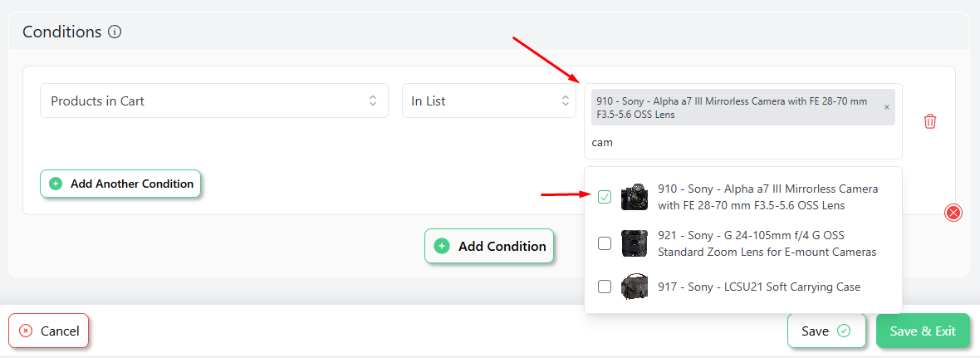Click the Sony Alpha a7 III camera thumbnail
Screen dimensions: 980x358
coord(635,197)
